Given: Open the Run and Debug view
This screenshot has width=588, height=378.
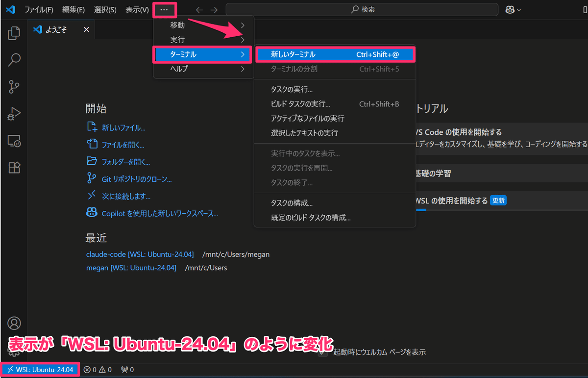Looking at the screenshot, I should [14, 113].
